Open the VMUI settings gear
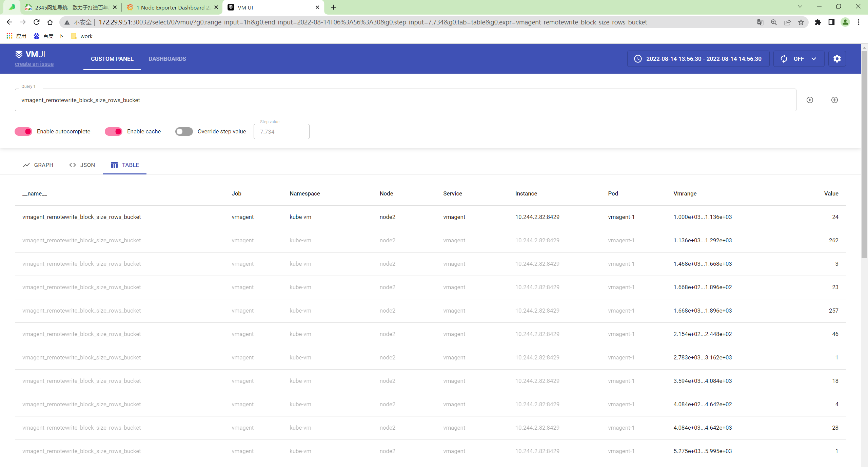Screen dimensions: 868x467 tap(837, 59)
